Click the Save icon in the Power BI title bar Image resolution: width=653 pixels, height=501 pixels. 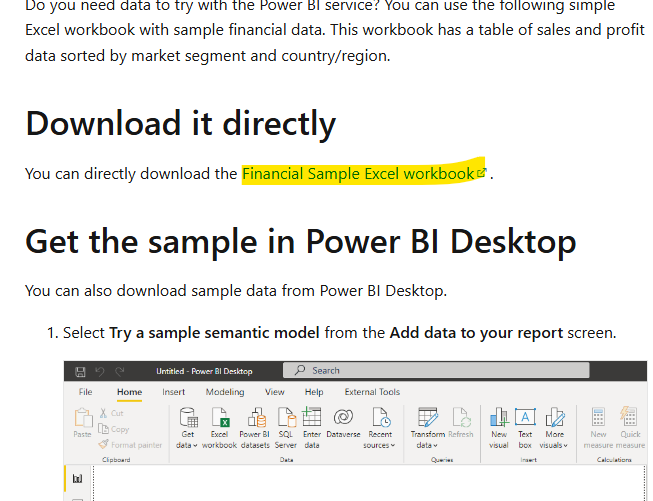coord(80,371)
